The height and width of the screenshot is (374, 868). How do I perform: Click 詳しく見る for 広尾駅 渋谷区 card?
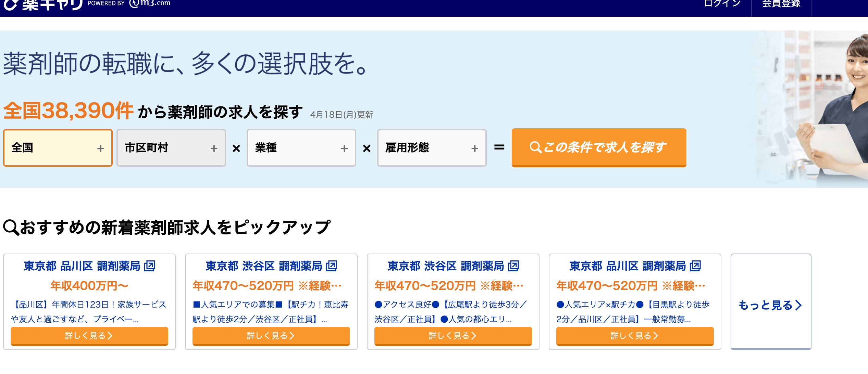pyautogui.click(x=453, y=336)
